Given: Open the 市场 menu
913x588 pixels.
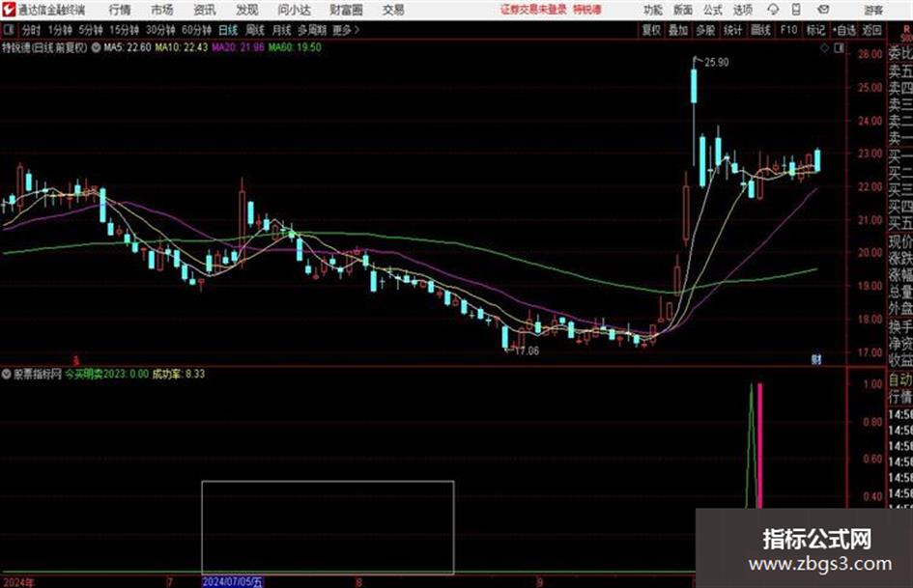Looking at the screenshot, I should [162, 10].
